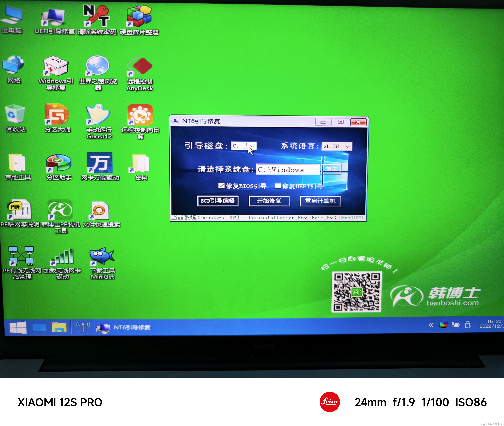Enable the 修复UEFI引导 checkbox

[x=278, y=186]
